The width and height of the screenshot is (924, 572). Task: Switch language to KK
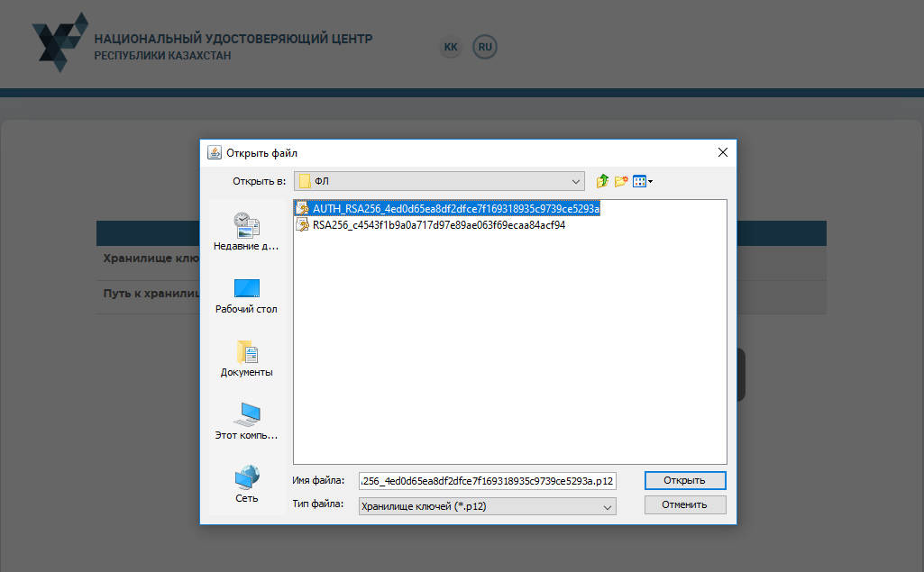tap(451, 47)
